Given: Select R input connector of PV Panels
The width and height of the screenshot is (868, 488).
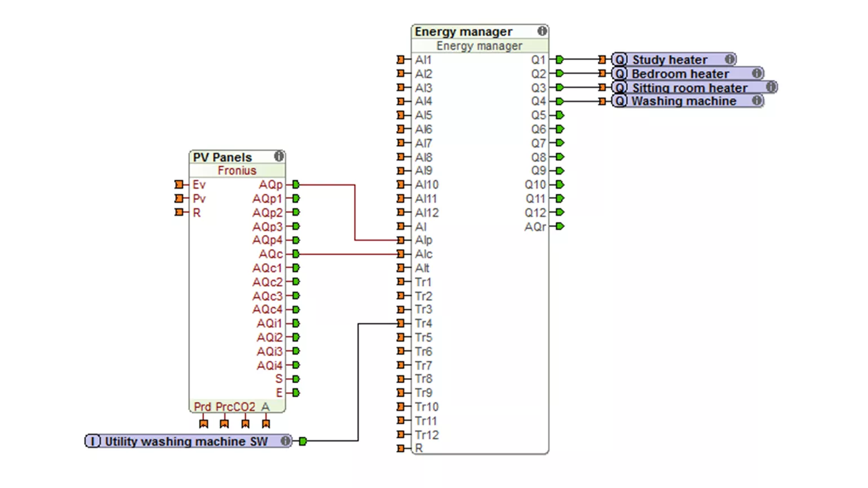Looking at the screenshot, I should pos(179,212).
